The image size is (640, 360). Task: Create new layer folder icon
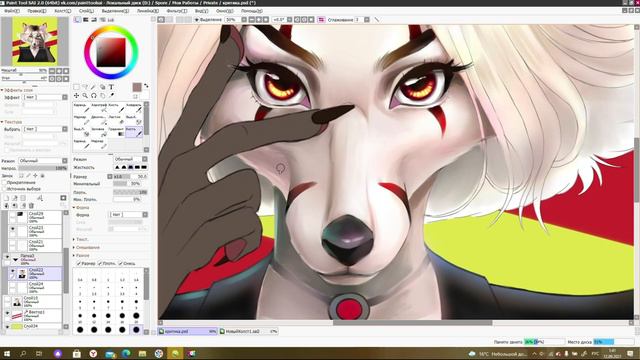(x=23, y=198)
